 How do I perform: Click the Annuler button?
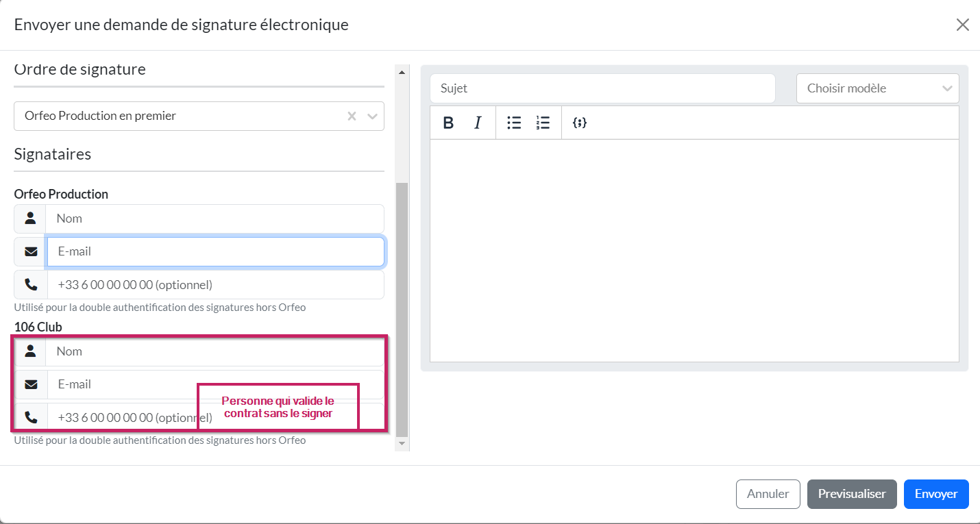tap(768, 494)
